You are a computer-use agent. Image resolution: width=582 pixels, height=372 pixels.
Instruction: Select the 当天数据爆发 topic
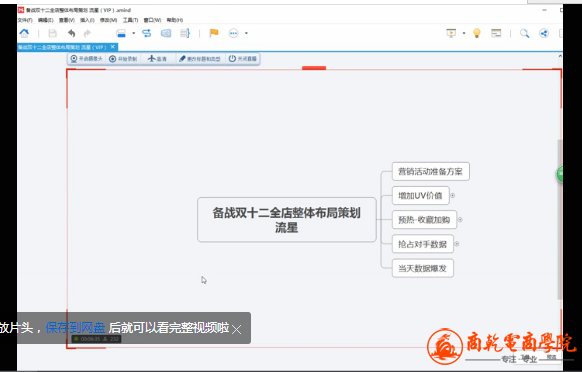coord(423,268)
